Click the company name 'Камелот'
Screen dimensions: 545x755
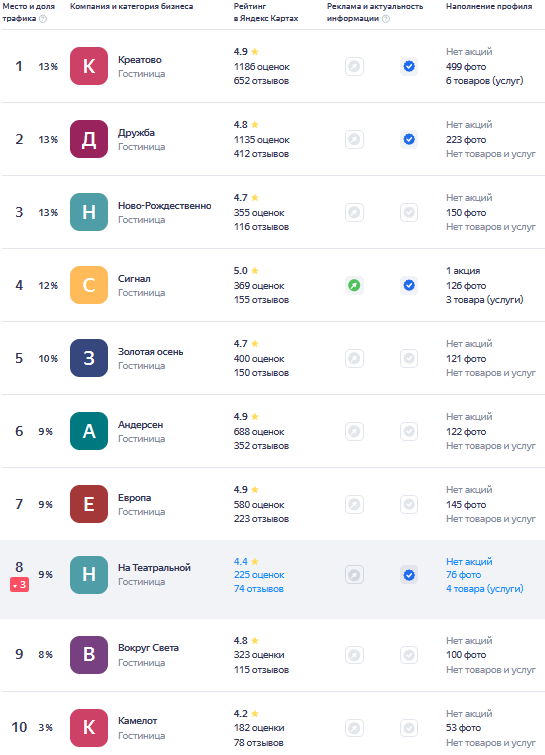(x=137, y=721)
